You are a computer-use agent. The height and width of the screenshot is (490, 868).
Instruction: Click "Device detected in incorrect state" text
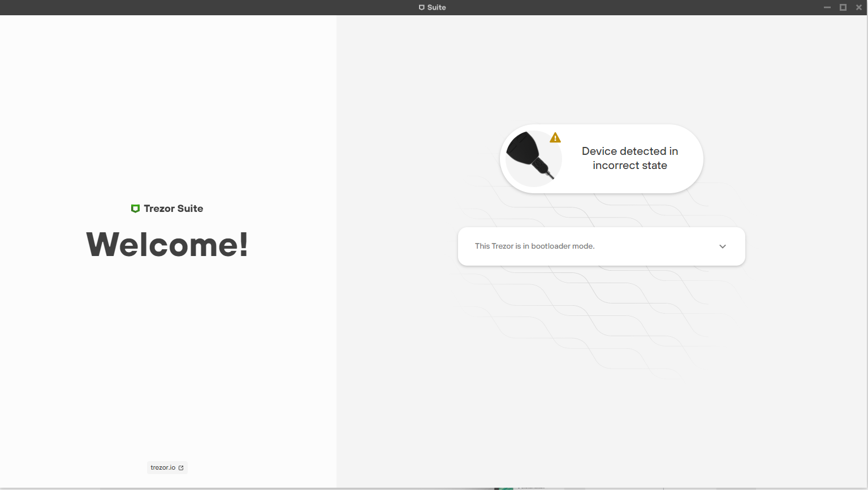[x=630, y=158]
